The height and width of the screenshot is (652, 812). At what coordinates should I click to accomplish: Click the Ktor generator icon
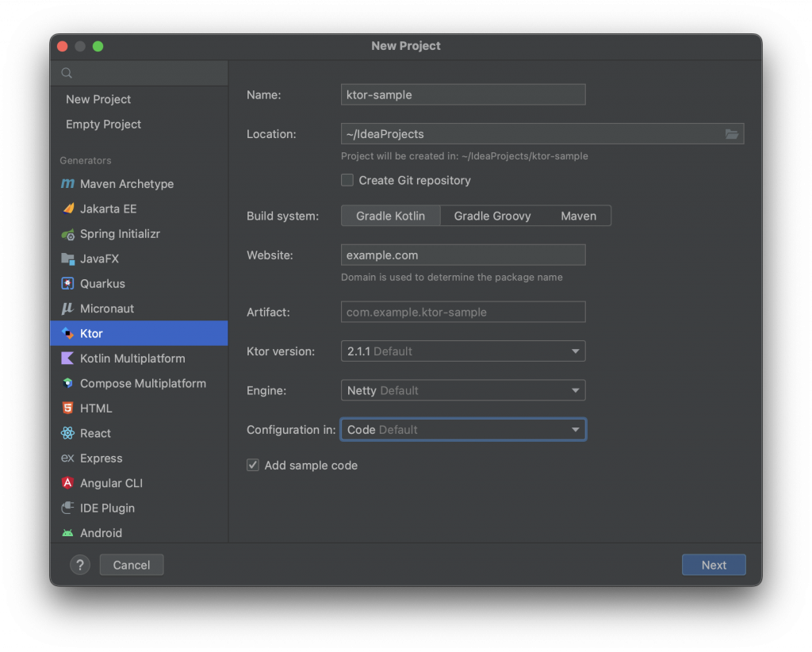(x=68, y=333)
